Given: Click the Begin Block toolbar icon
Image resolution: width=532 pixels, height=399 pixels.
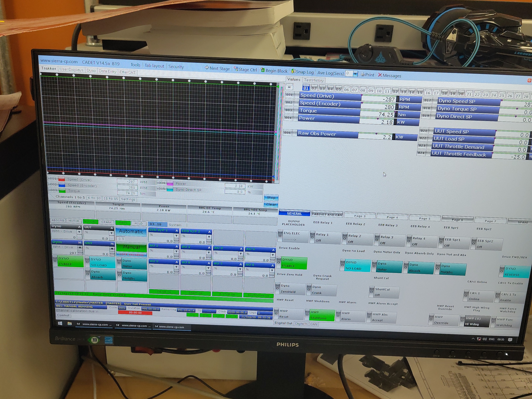Looking at the screenshot, I should pos(263,70).
